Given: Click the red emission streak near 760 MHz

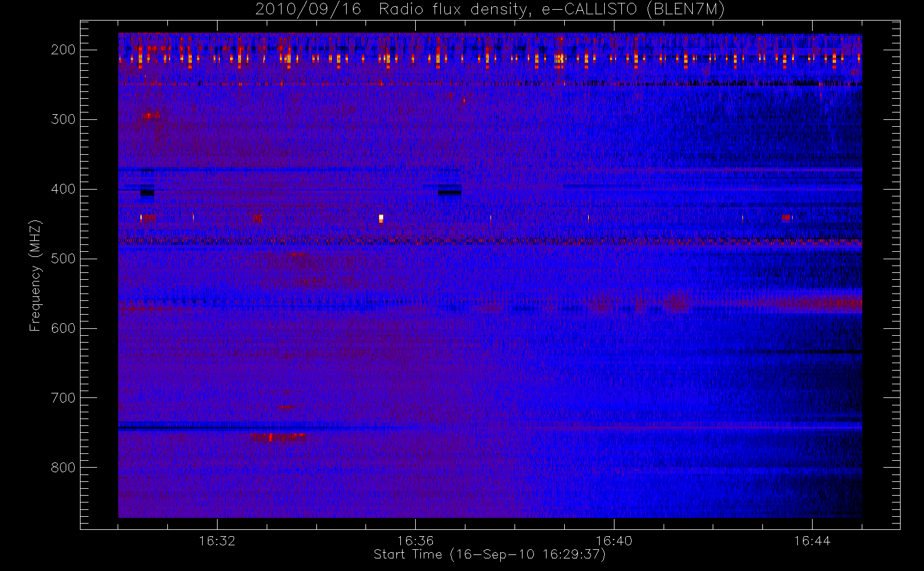Looking at the screenshot, I should (277, 437).
